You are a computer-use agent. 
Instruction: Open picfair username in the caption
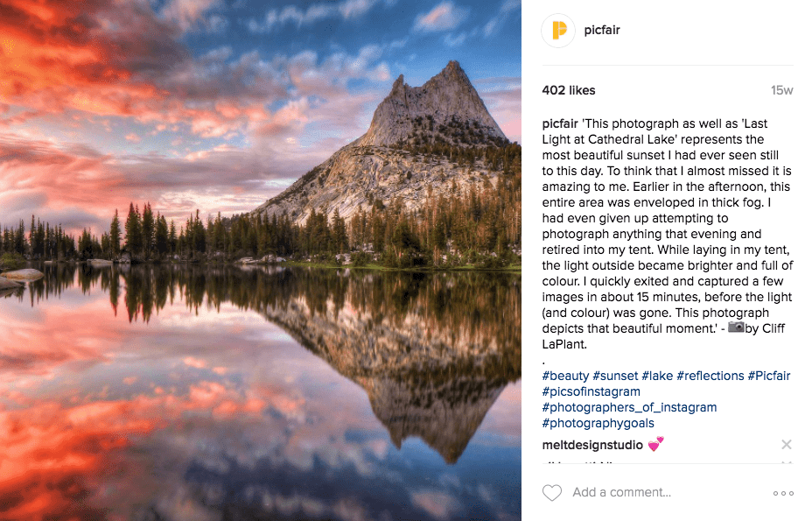(x=564, y=123)
